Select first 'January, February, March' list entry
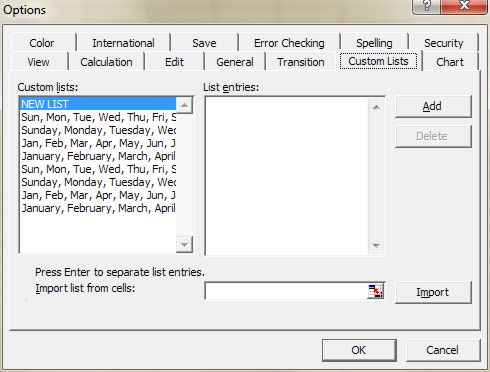This screenshot has height=372, width=490. [98, 156]
